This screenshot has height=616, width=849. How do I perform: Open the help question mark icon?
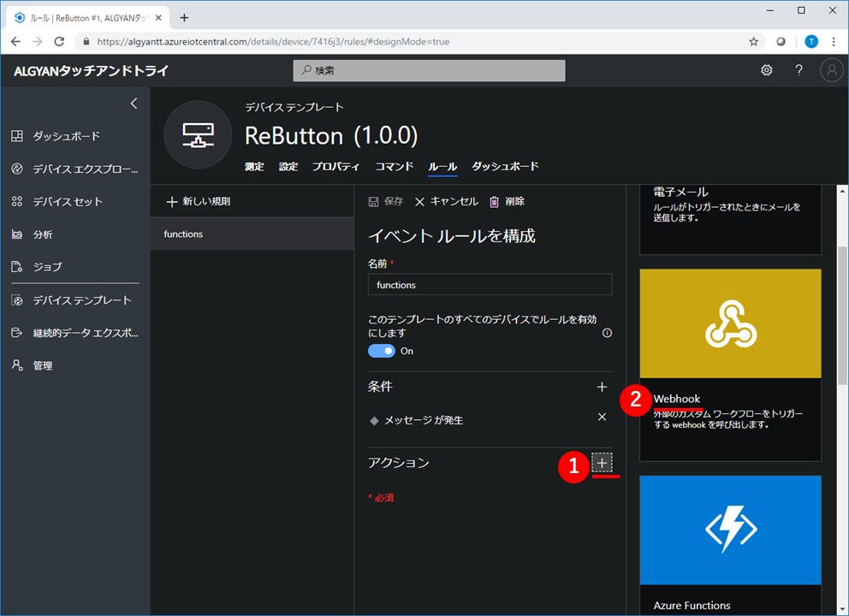point(799,70)
